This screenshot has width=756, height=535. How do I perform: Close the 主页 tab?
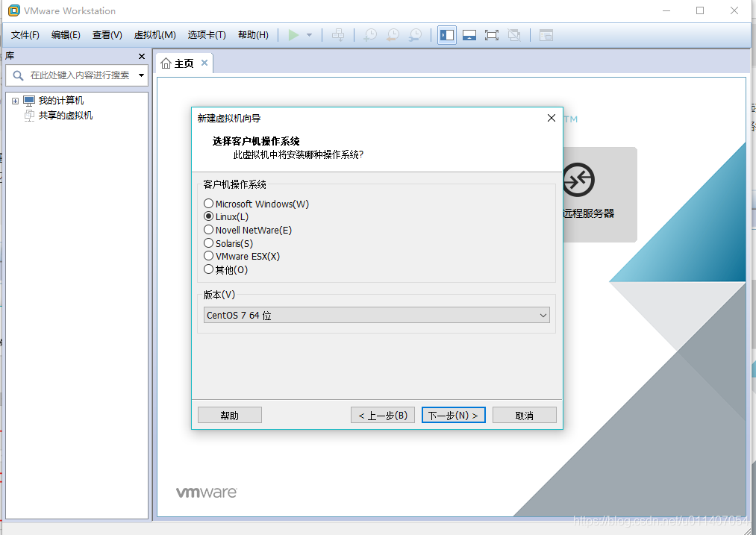coord(204,63)
